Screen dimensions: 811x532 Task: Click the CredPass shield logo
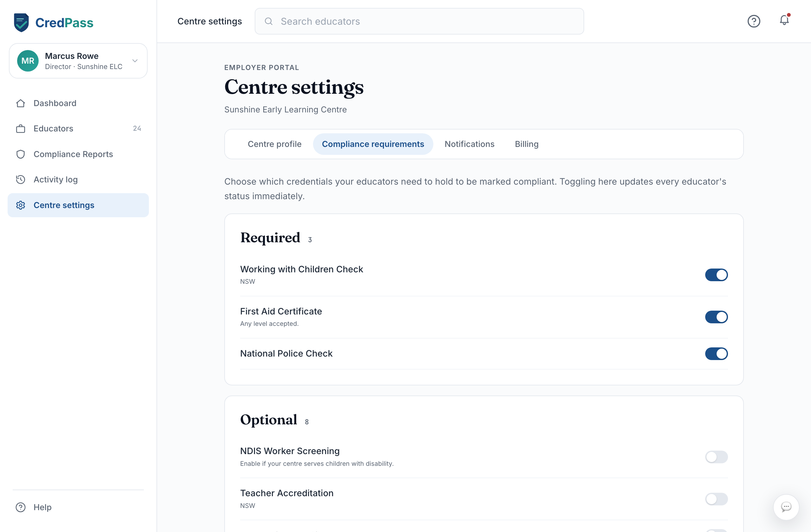click(21, 22)
